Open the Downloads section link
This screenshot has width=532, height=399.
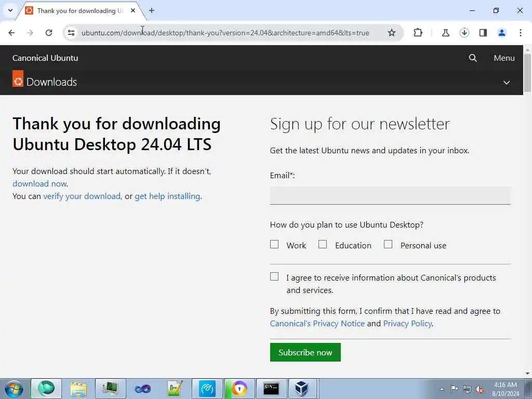pos(51,82)
